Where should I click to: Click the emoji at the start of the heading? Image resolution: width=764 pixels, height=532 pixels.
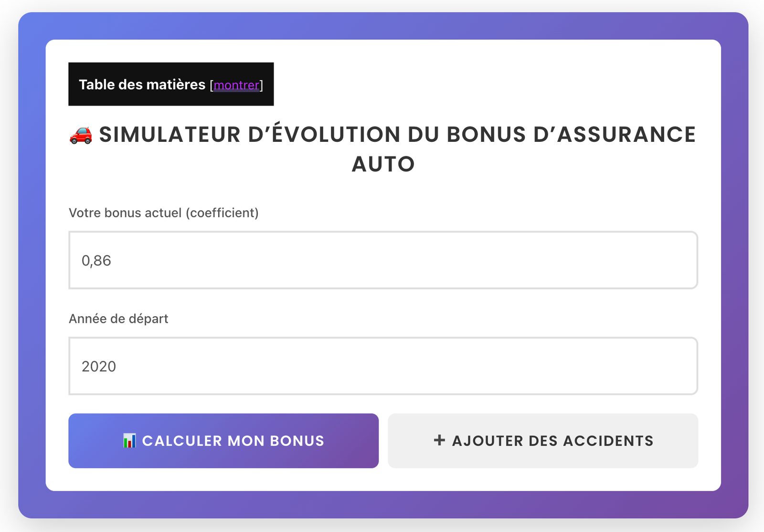coord(81,135)
